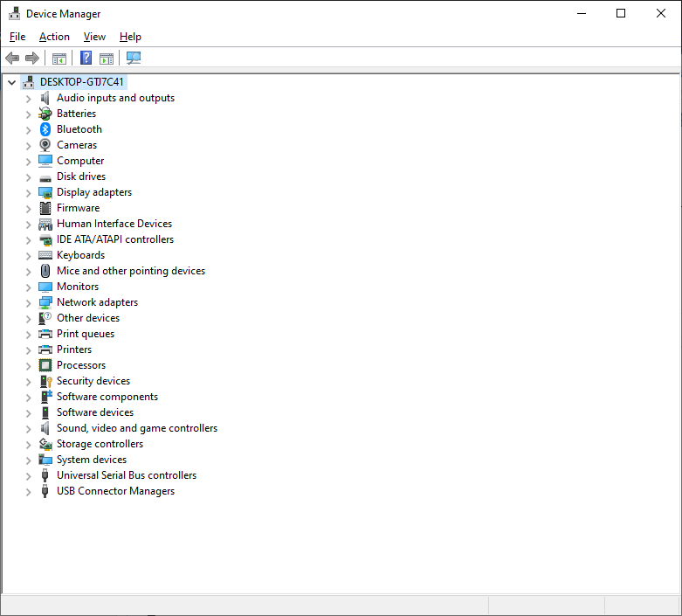Open the File menu
682x616 pixels.
point(17,37)
